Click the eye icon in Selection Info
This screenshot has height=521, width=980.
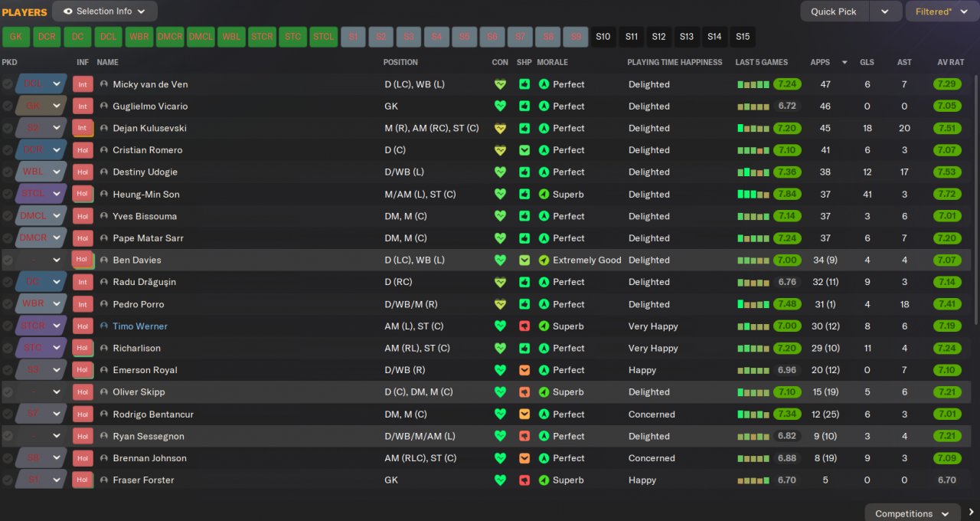point(68,11)
